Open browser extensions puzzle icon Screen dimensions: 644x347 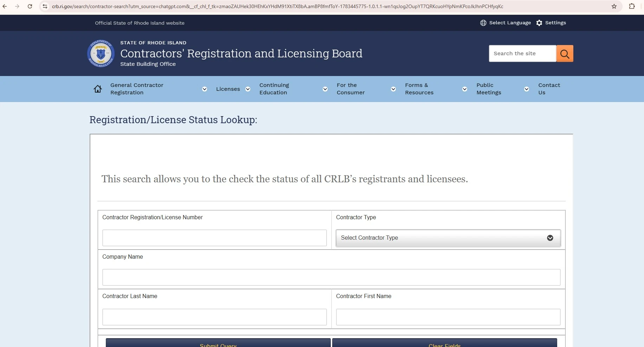[632, 6]
